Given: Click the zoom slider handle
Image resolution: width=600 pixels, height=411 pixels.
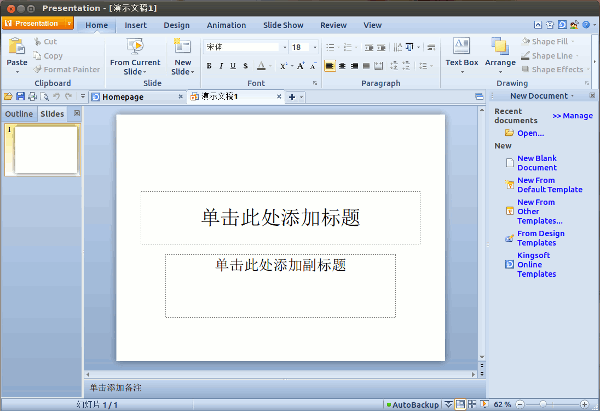Looking at the screenshot, I should pos(543,404).
